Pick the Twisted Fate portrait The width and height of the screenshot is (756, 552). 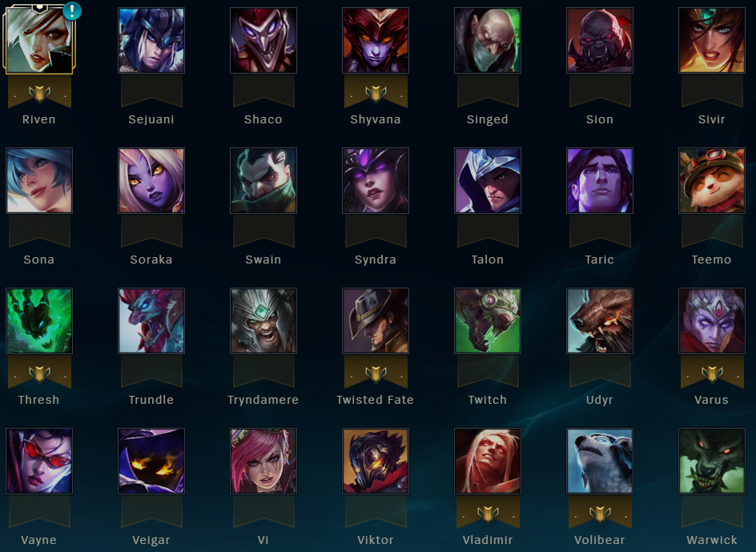(376, 321)
